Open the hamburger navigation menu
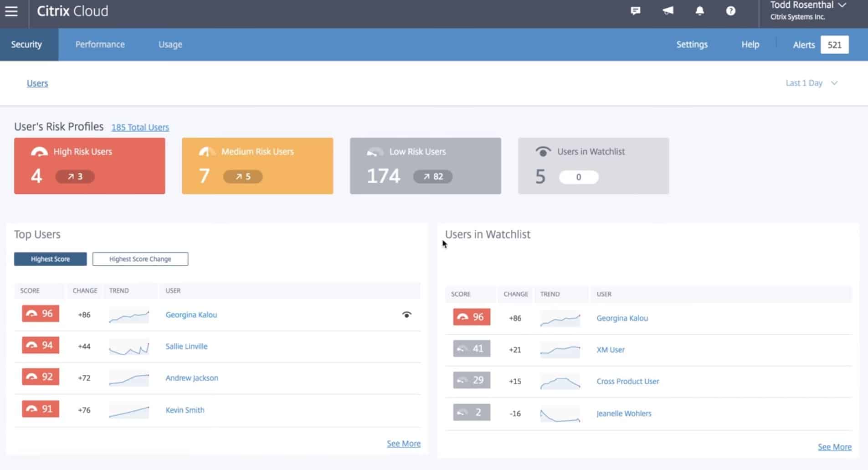 point(11,11)
